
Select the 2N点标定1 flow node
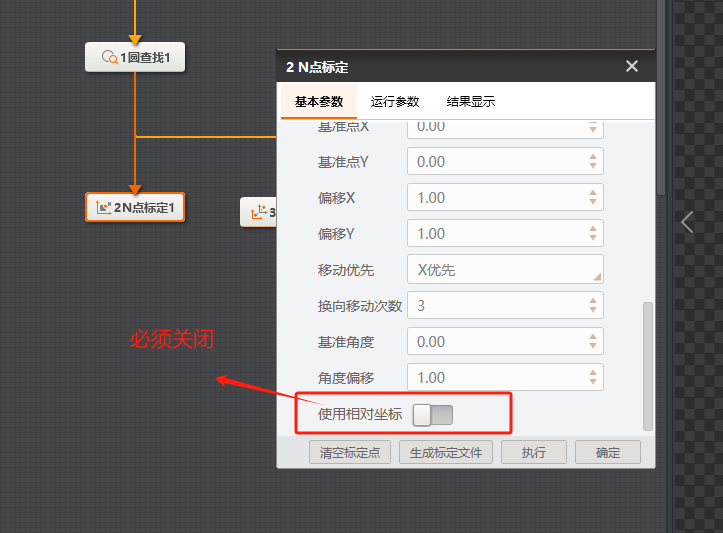coord(135,207)
